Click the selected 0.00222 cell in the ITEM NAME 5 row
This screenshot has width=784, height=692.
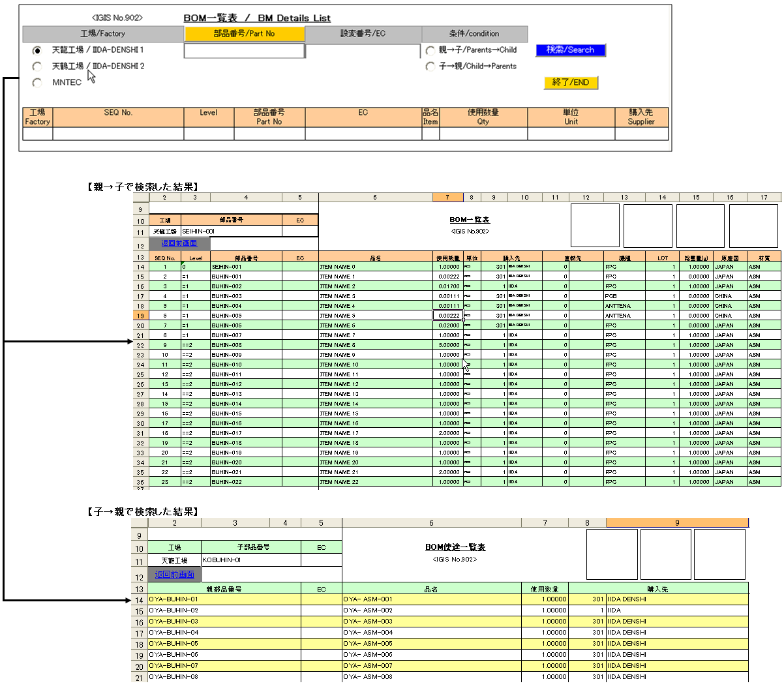coord(448,316)
